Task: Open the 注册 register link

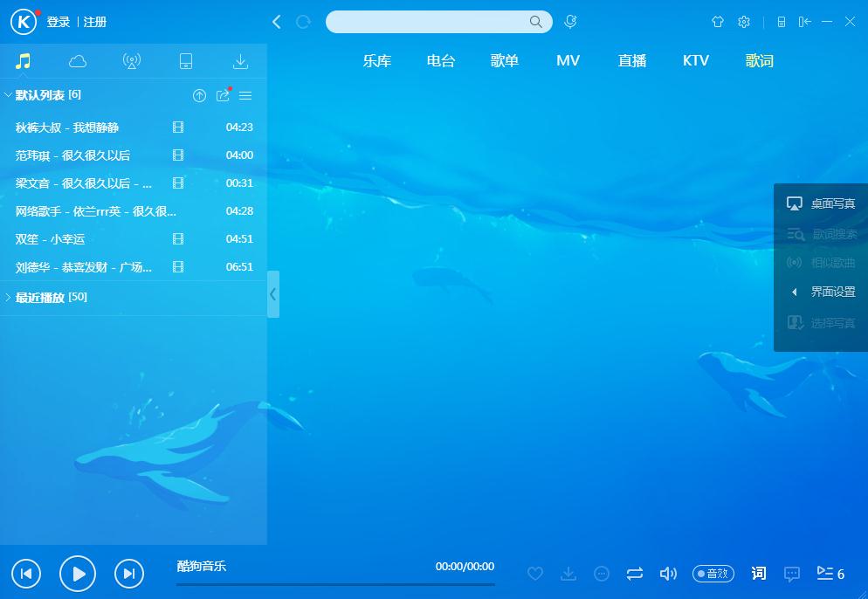Action: 95,22
